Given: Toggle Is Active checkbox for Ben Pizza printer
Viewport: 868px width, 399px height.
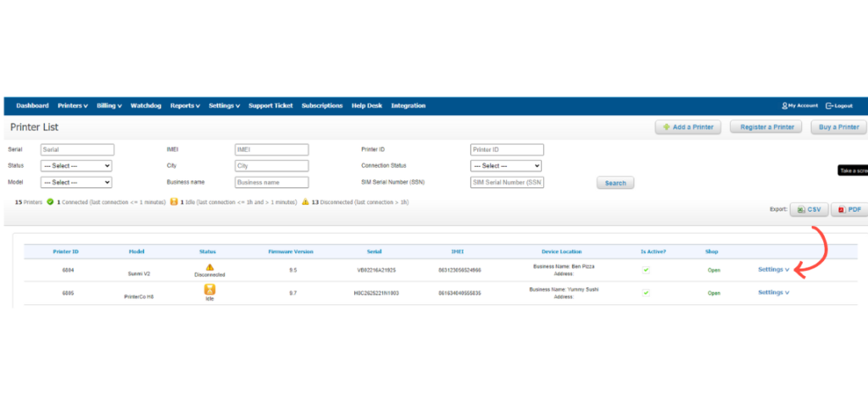Looking at the screenshot, I should coord(646,270).
